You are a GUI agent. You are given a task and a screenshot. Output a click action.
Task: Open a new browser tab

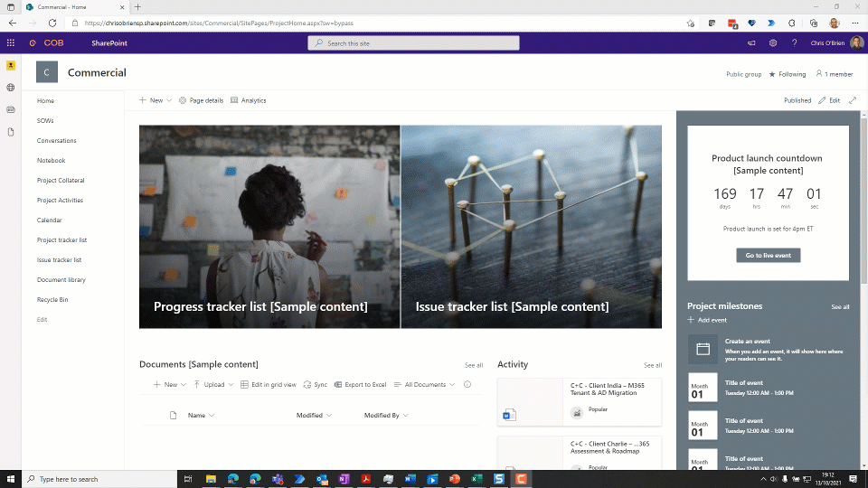(x=137, y=7)
